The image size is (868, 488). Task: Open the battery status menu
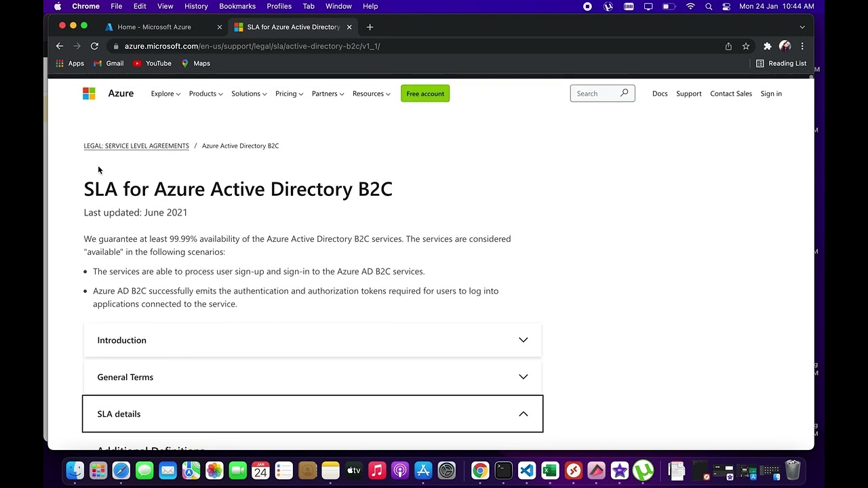(669, 6)
